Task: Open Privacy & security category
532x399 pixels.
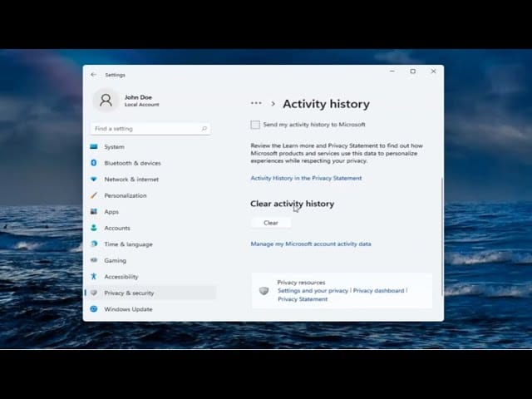Action: click(150, 293)
